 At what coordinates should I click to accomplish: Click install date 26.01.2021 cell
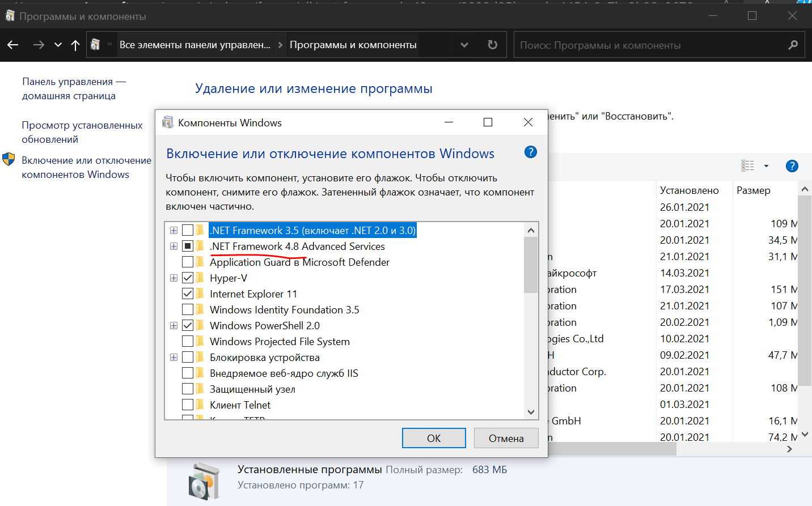coord(684,207)
